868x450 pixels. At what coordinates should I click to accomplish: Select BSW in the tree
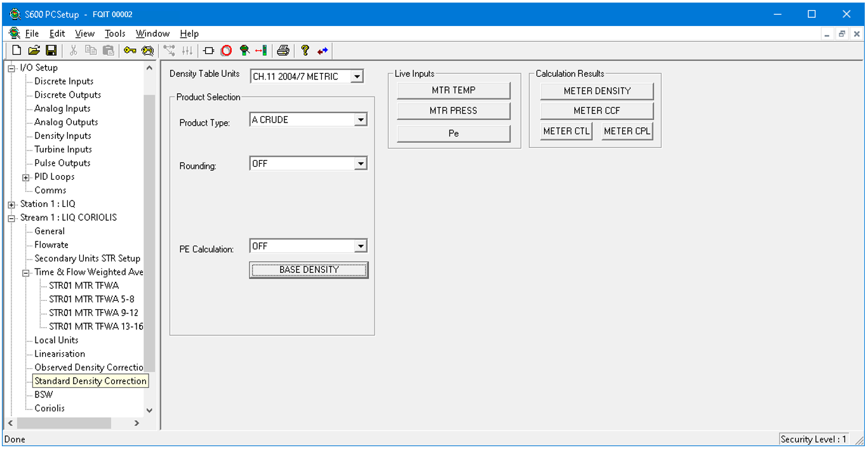tap(44, 395)
